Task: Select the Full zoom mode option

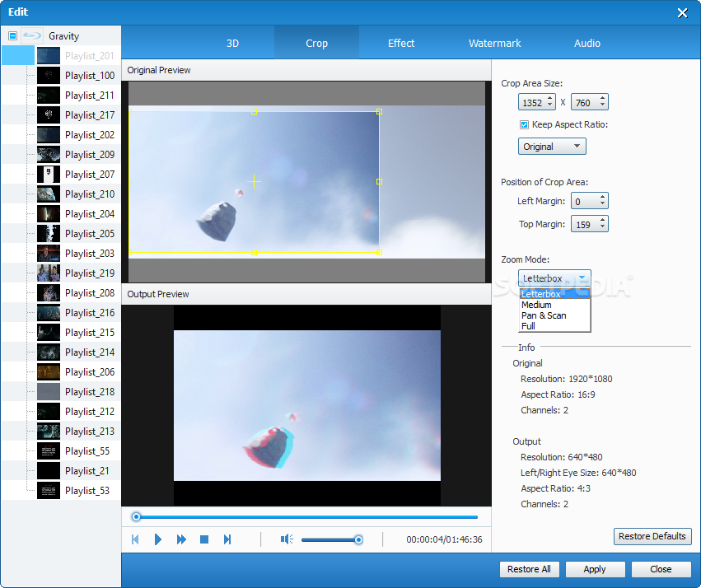Action: pyautogui.click(x=528, y=326)
